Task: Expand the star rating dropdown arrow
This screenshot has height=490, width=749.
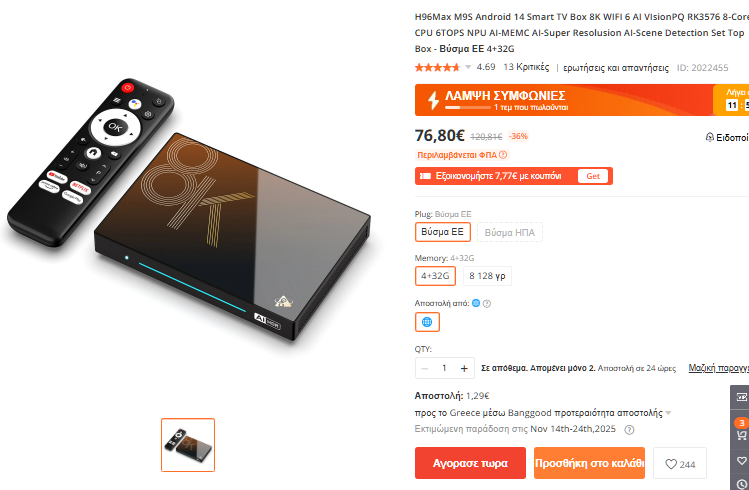Action: [468, 67]
